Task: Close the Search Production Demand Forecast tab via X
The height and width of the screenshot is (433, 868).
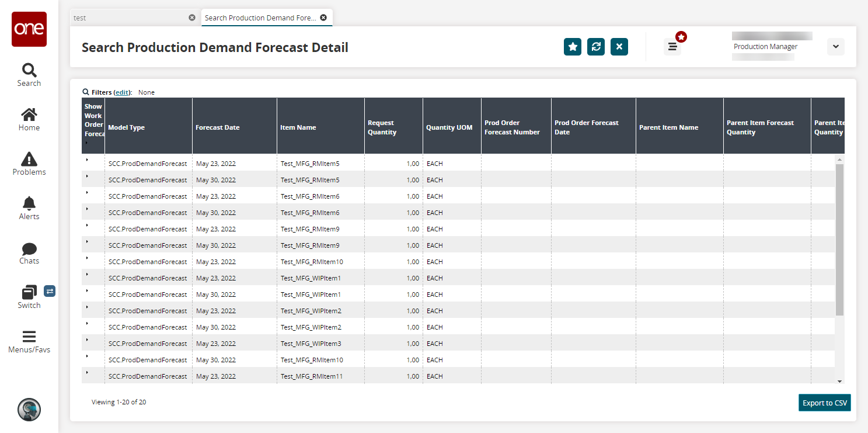Action: coord(323,18)
